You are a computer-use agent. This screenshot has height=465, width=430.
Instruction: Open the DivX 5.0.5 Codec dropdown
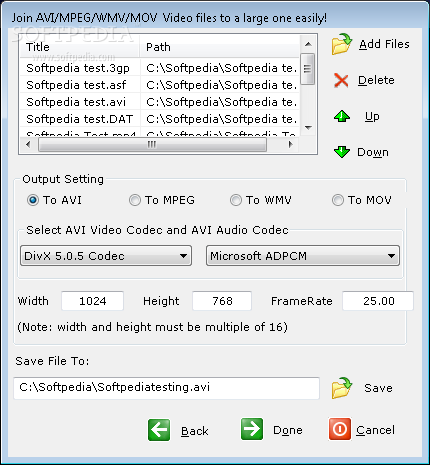coord(106,256)
